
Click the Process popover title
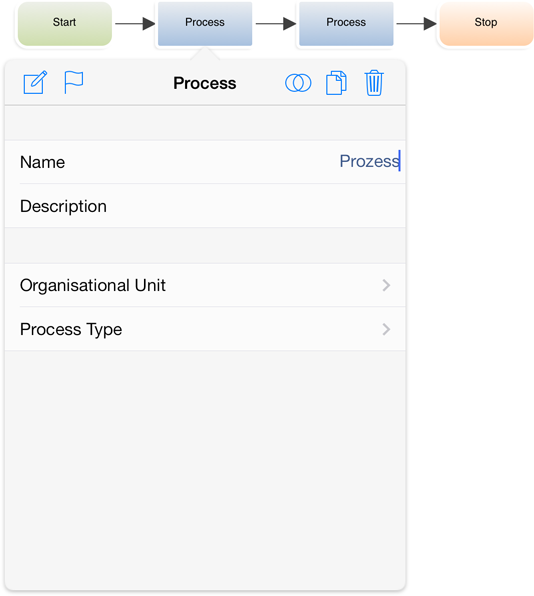click(x=205, y=83)
